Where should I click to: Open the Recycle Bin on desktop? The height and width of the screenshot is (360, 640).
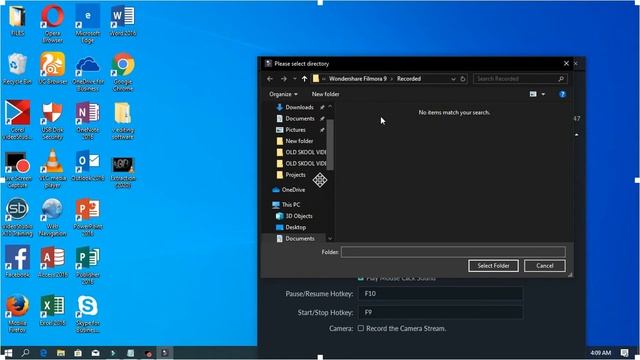pyautogui.click(x=17, y=69)
